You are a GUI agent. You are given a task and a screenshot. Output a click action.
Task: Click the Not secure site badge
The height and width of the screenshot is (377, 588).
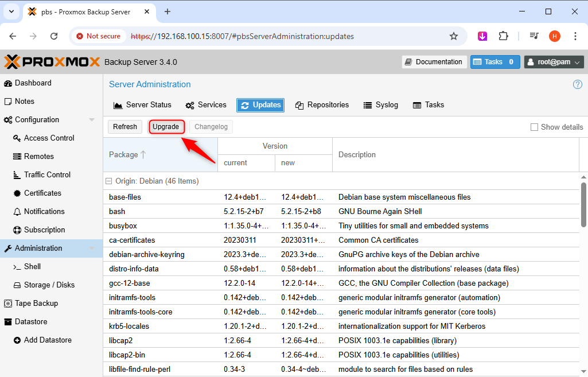[99, 36]
